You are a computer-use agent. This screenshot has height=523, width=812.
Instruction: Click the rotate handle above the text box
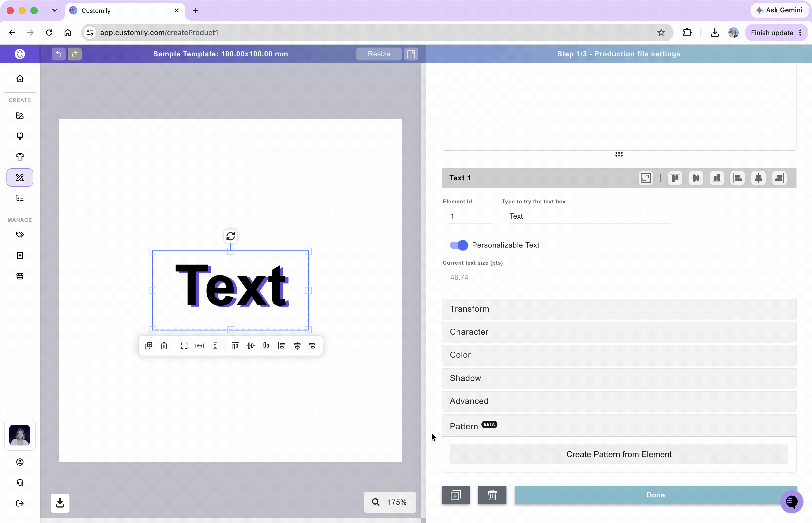point(230,236)
